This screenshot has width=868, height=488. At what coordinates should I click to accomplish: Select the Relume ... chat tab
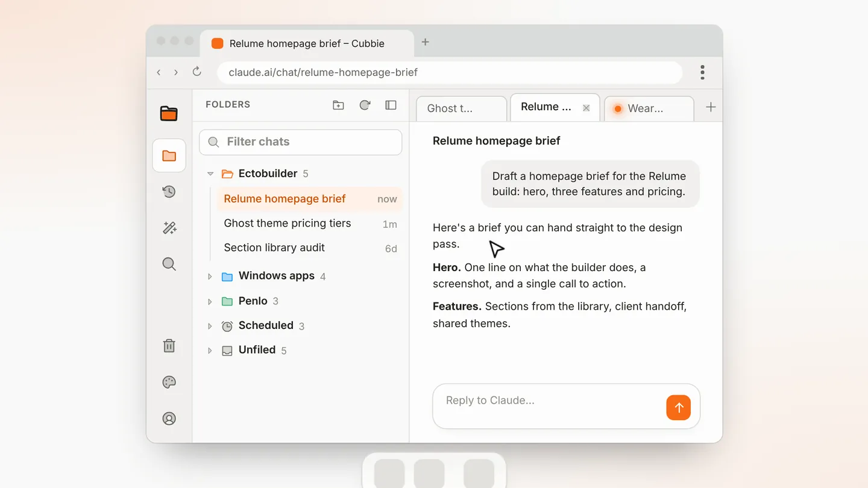pyautogui.click(x=555, y=107)
